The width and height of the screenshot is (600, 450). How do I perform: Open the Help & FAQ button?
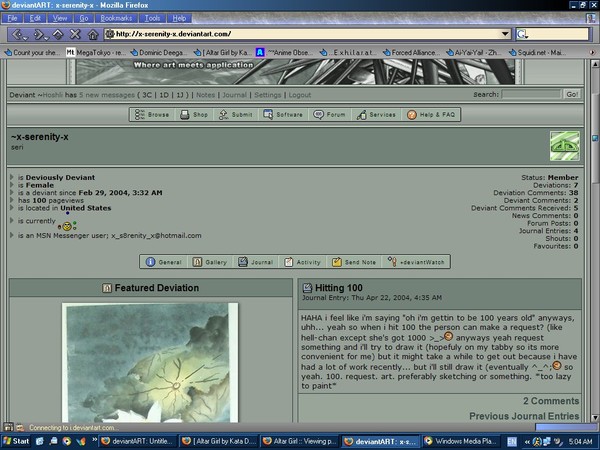(431, 114)
